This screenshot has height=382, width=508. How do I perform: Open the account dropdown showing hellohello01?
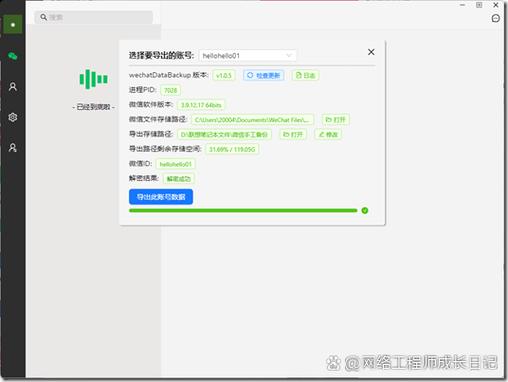click(247, 56)
